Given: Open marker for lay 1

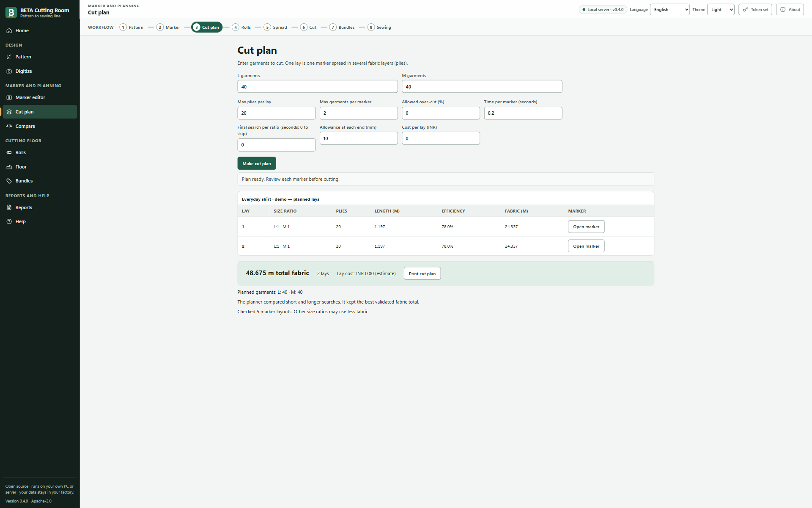Looking at the screenshot, I should pos(586,226).
